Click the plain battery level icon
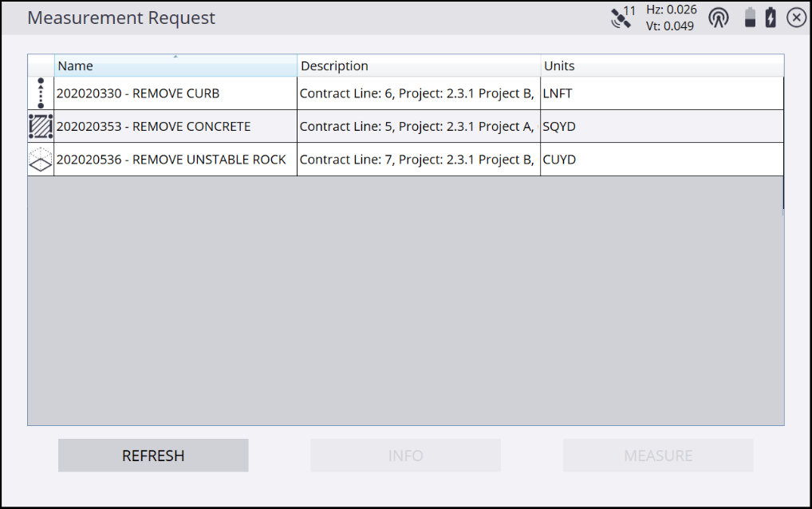This screenshot has height=509, width=812. tap(750, 18)
